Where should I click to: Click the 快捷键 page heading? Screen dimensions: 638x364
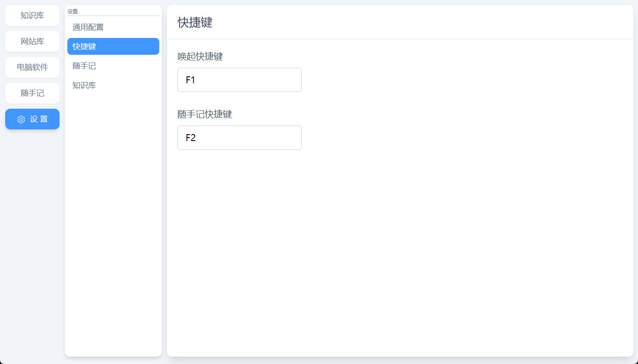coord(195,22)
